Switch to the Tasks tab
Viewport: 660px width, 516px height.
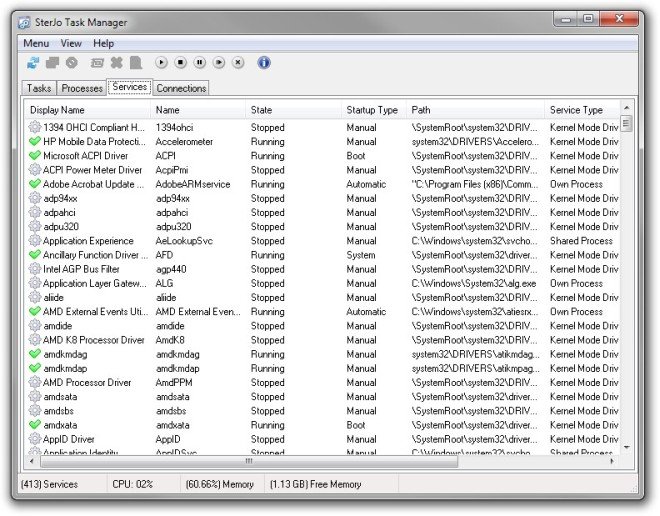tap(39, 88)
